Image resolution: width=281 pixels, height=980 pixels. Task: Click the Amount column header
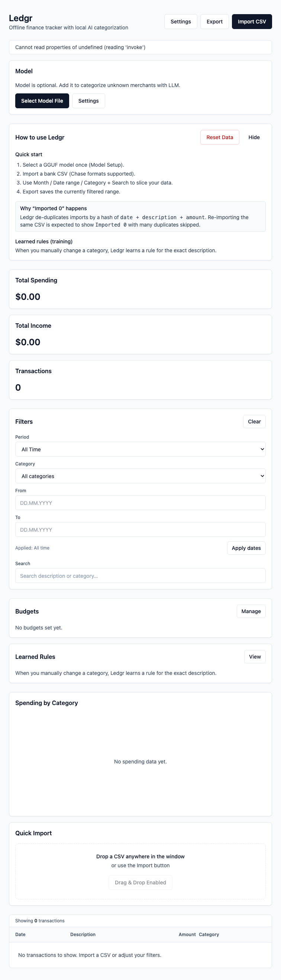pyautogui.click(x=187, y=934)
